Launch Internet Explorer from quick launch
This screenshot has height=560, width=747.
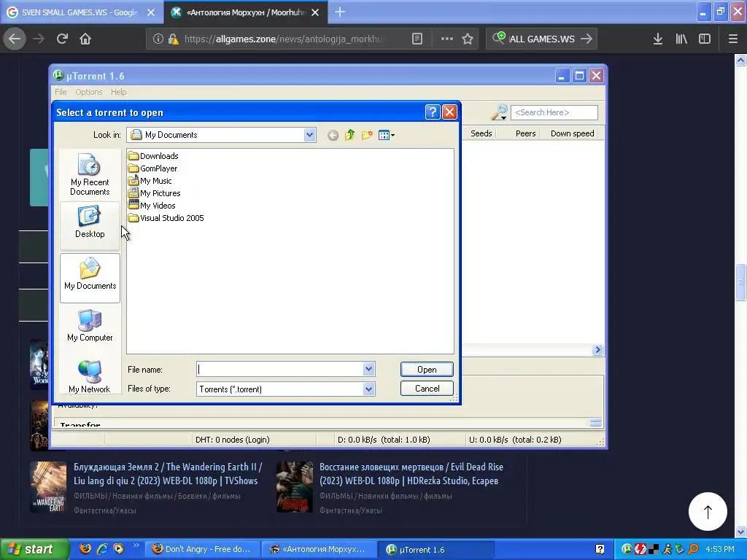pos(102,549)
